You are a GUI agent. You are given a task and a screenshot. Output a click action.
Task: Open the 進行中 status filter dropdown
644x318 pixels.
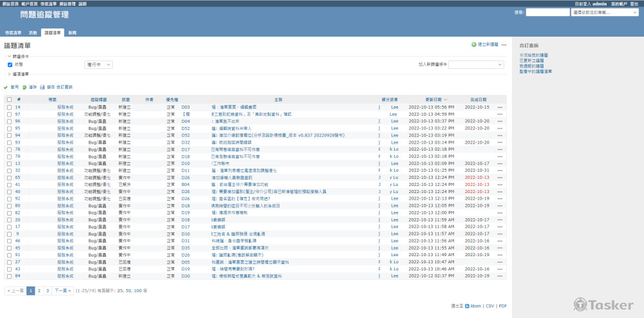[x=99, y=64]
